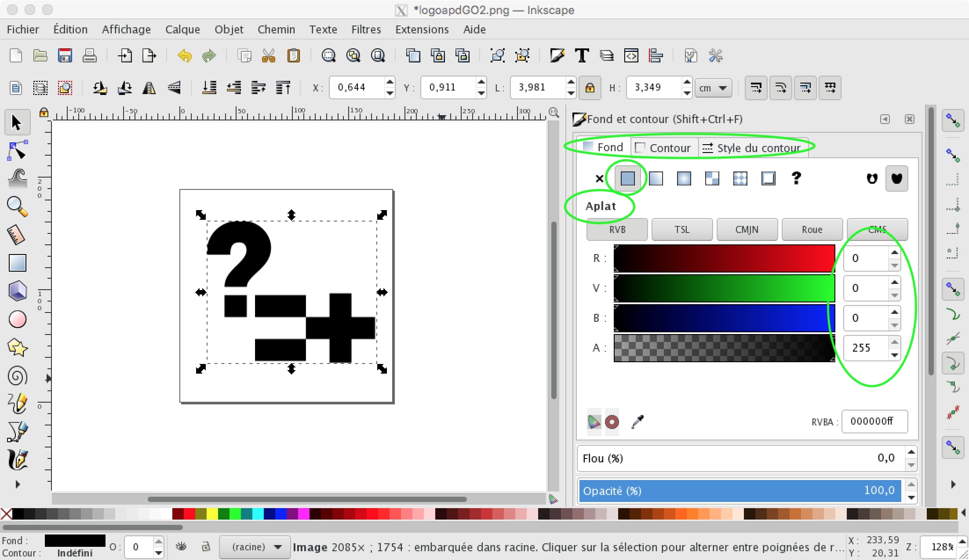Switch to the Contour tab

[664, 148]
